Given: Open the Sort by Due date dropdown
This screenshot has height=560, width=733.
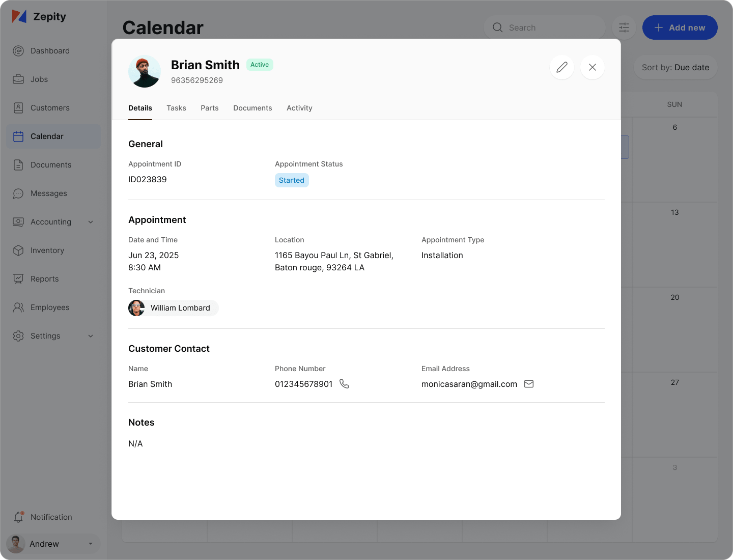Looking at the screenshot, I should 675,67.
